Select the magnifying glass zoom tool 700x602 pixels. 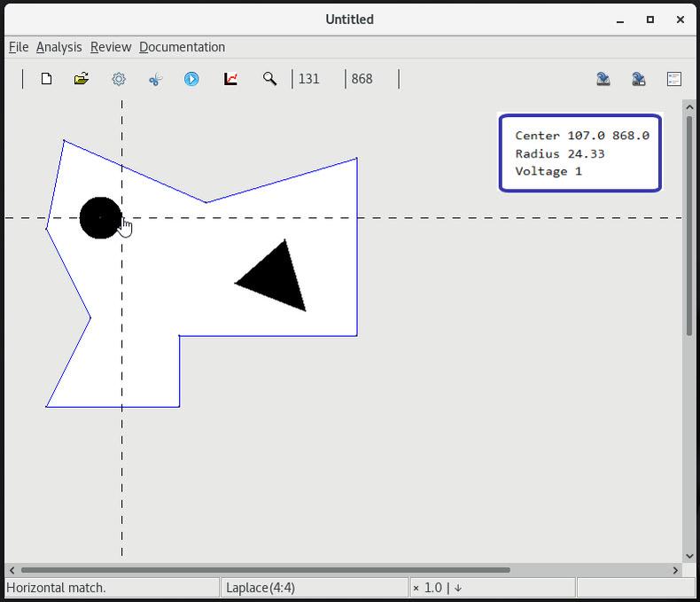tap(269, 79)
